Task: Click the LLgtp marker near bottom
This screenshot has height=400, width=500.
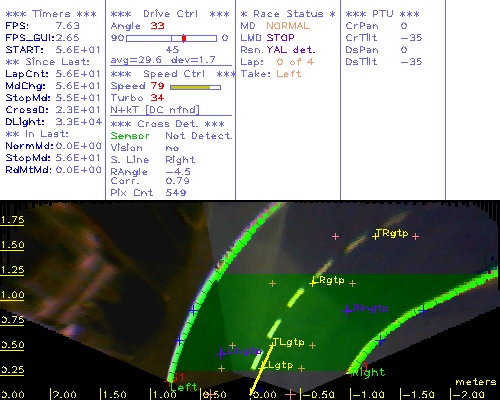Action: [x=277, y=365]
